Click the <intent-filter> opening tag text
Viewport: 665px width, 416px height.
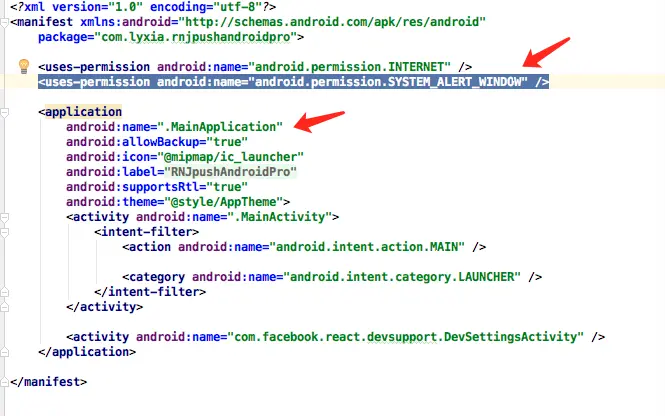(147, 232)
